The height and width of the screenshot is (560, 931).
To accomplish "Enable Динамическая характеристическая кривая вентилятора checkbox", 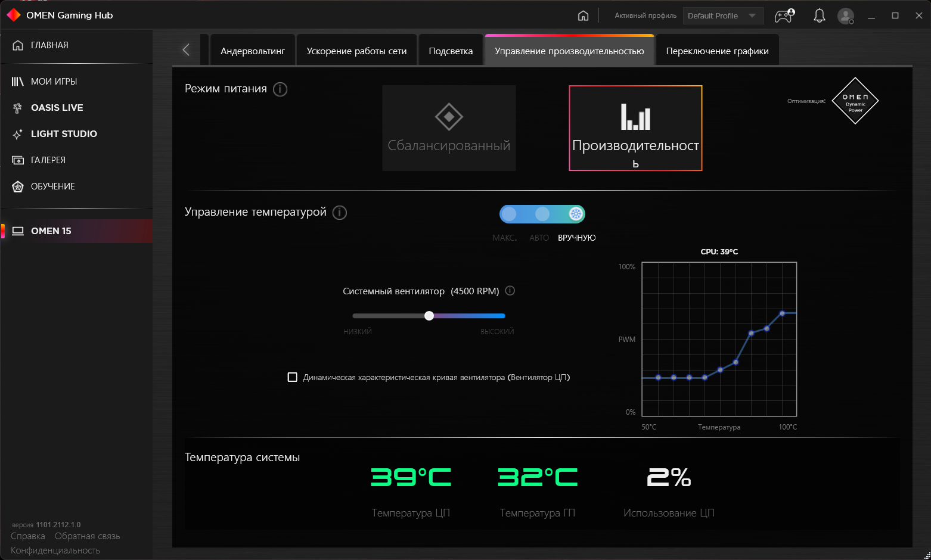I will coord(293,377).
